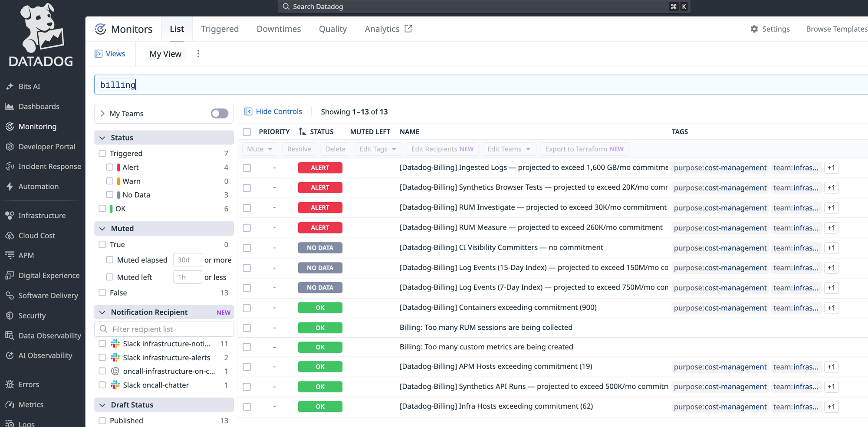Click Export to Terraform
Screen dimensions: 868x427
(584, 149)
